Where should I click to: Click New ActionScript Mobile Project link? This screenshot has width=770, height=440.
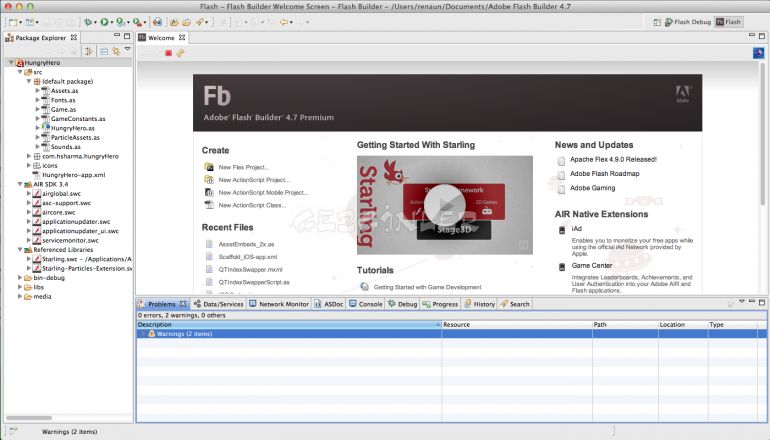tap(263, 193)
